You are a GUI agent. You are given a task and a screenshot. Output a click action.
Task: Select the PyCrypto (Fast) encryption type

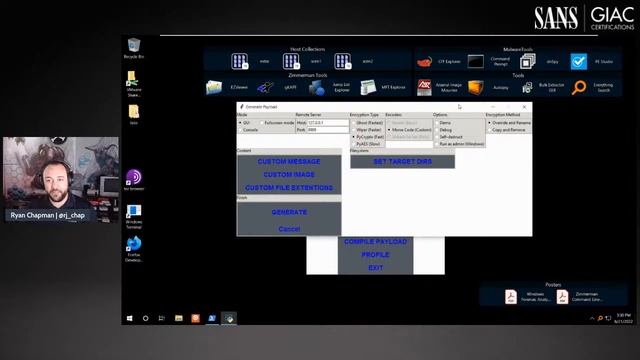[353, 137]
